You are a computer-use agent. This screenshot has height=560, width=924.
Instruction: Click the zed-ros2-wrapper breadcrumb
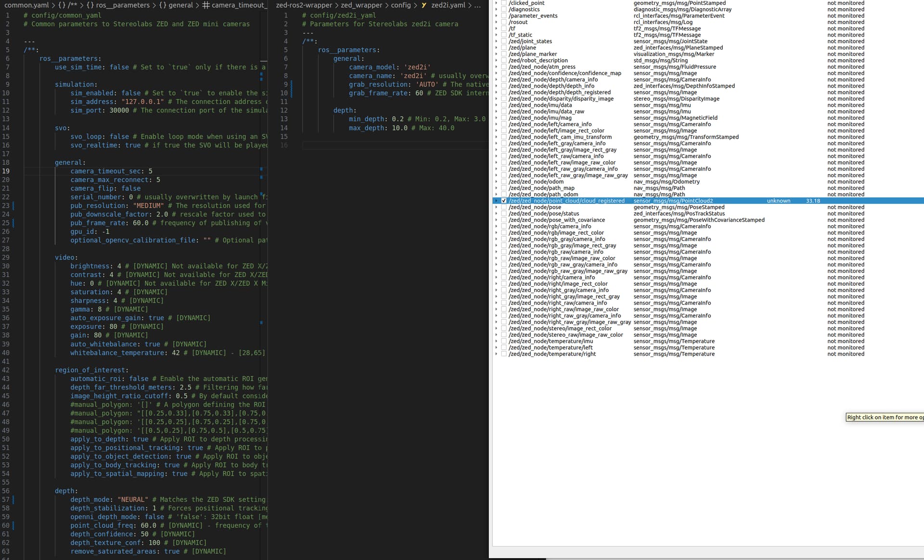click(304, 5)
